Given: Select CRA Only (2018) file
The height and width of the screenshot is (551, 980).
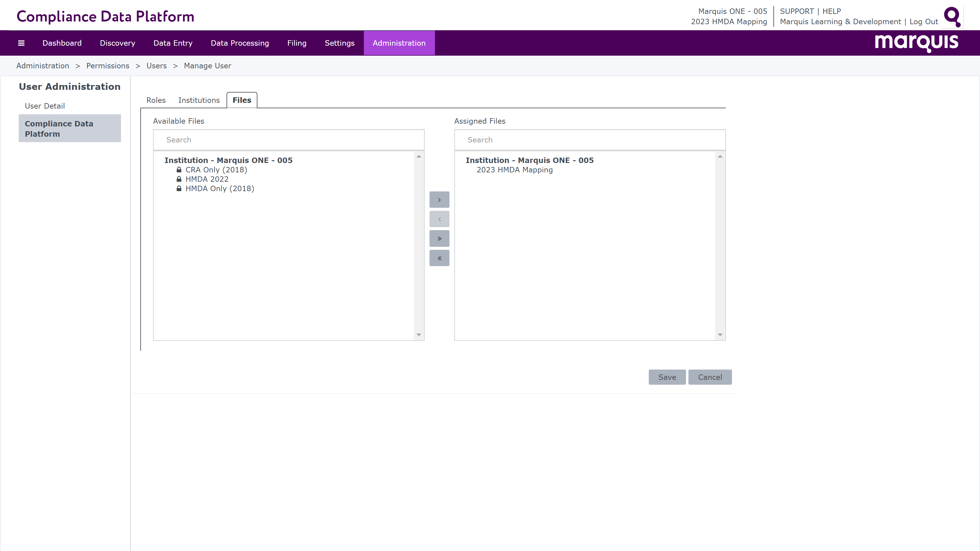Looking at the screenshot, I should (x=216, y=170).
